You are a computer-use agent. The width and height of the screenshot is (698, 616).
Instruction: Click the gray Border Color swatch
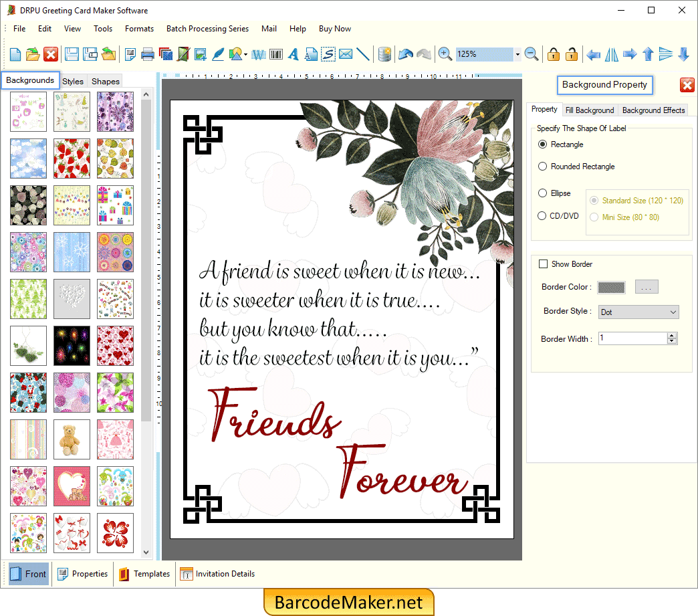click(611, 288)
